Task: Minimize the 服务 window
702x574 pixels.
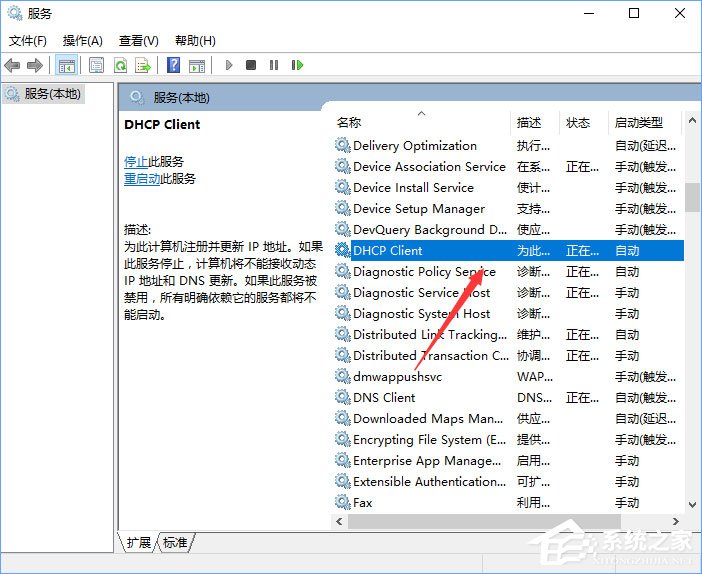Action: [589, 13]
